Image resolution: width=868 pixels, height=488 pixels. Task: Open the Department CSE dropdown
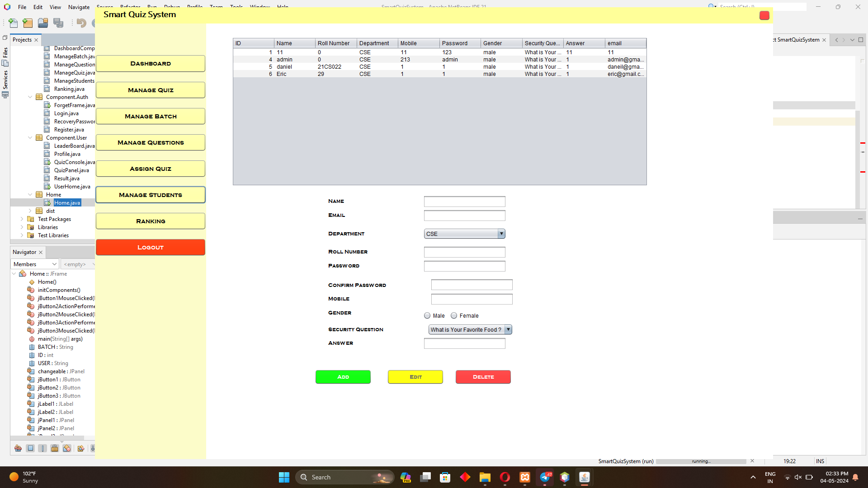coord(501,234)
